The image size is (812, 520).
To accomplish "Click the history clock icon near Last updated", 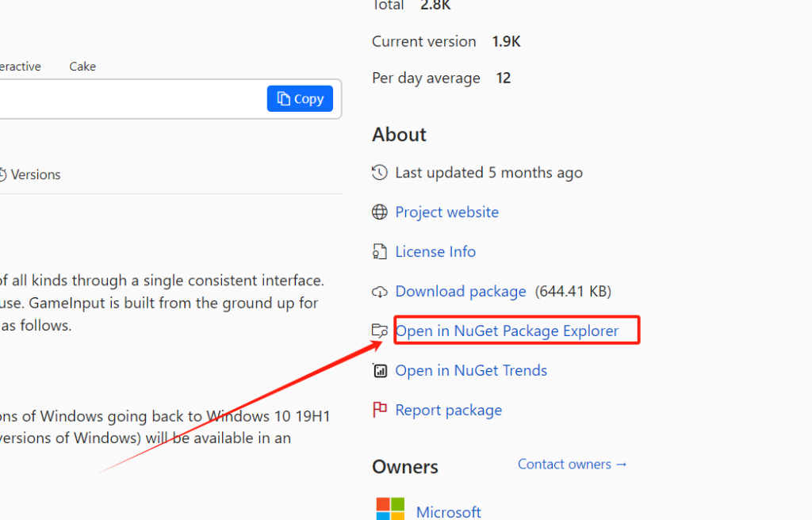I will coord(380,173).
